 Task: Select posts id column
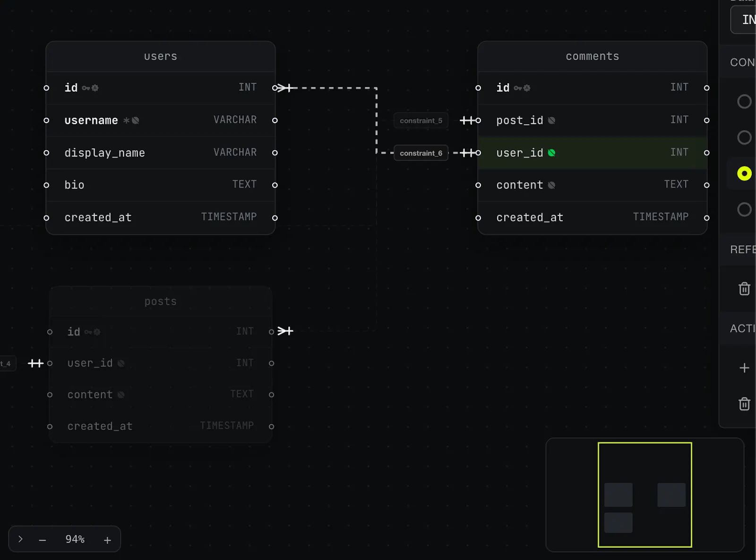[161, 332]
